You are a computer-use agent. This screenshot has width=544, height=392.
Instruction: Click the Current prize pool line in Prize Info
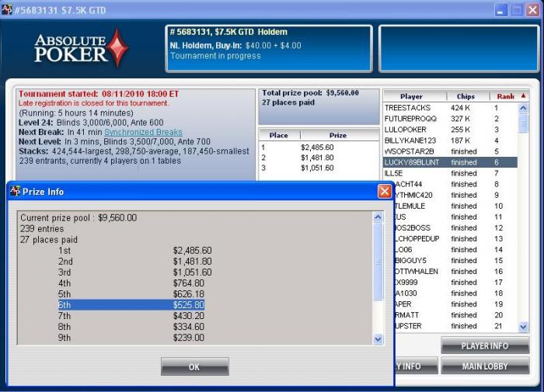[78, 217]
